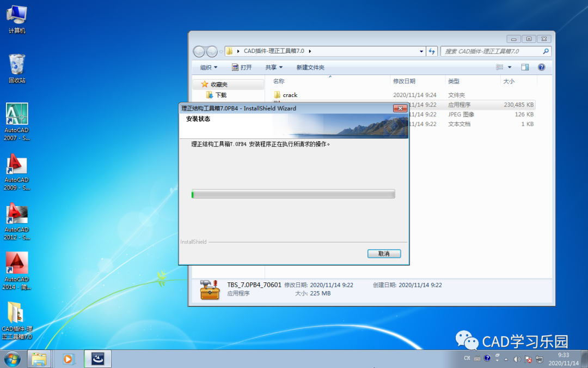Select the AutoCAD 2014 desktop shortcut
The height and width of the screenshot is (368, 588).
tap(17, 271)
